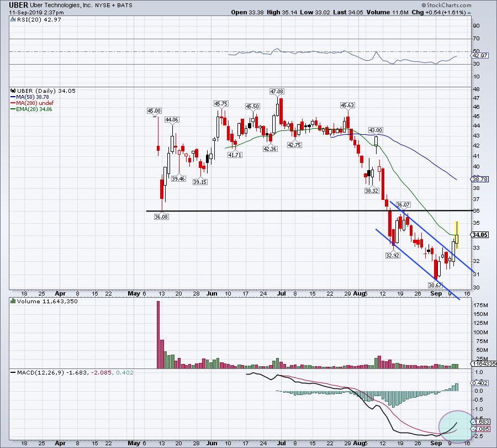Click the candlestick icon beside UBER (Daily)
This screenshot has height=448, width=497.
click(x=13, y=91)
